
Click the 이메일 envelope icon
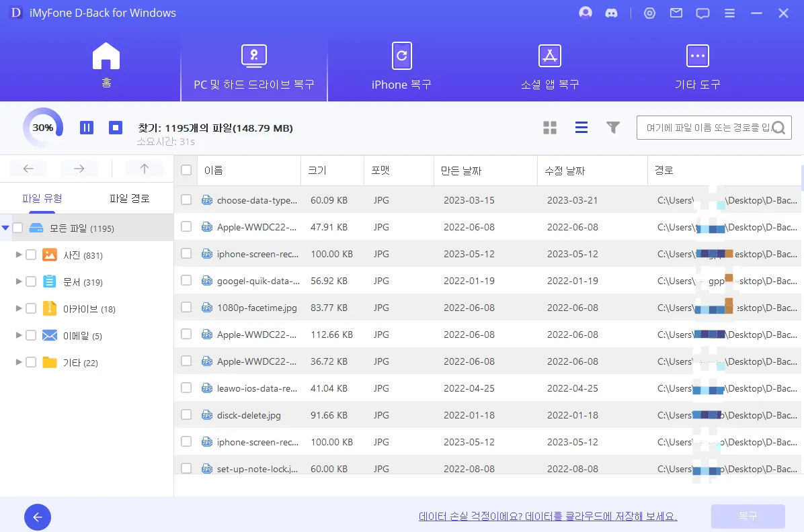point(49,336)
